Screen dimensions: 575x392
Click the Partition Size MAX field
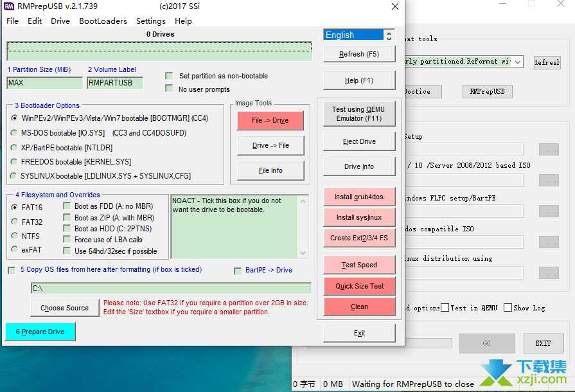[45, 83]
